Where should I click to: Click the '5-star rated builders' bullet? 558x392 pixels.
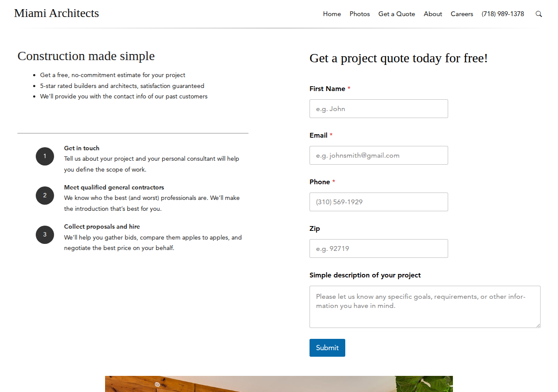[122, 86]
